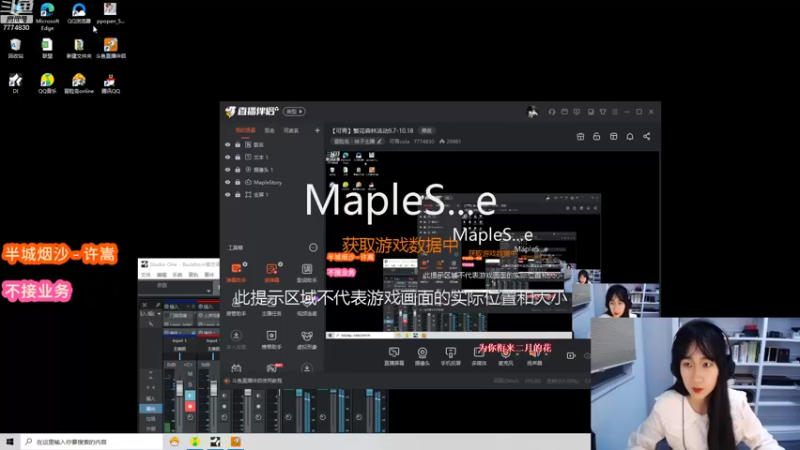Switch mode with the pill button by logo
The image size is (800, 450).
point(294,111)
